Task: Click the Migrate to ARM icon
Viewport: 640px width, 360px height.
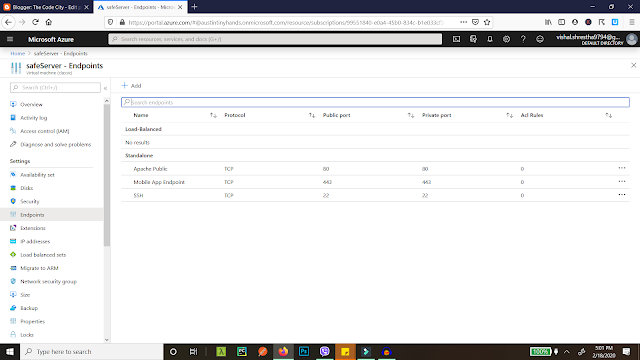Action: pos(13,268)
